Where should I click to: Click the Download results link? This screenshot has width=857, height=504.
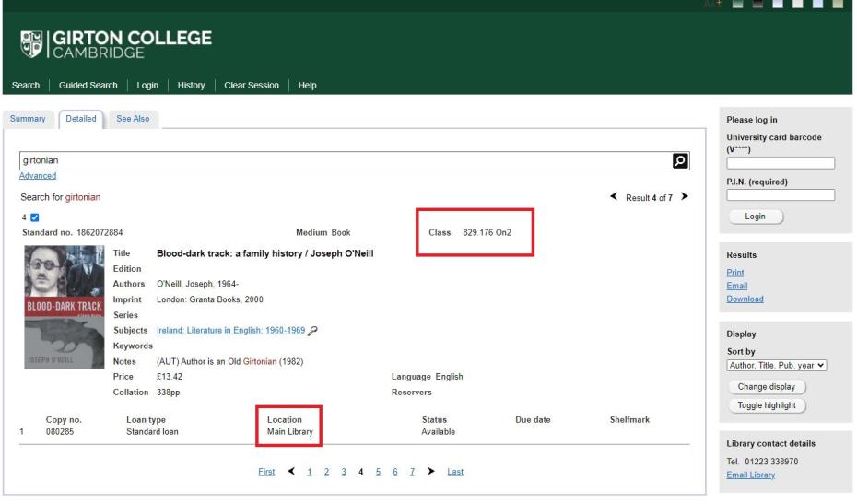[x=745, y=299]
